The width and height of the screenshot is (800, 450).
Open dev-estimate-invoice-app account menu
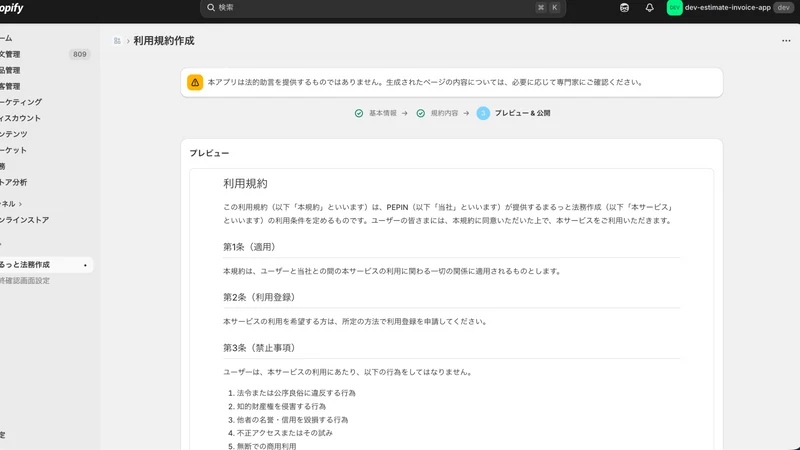tap(730, 8)
